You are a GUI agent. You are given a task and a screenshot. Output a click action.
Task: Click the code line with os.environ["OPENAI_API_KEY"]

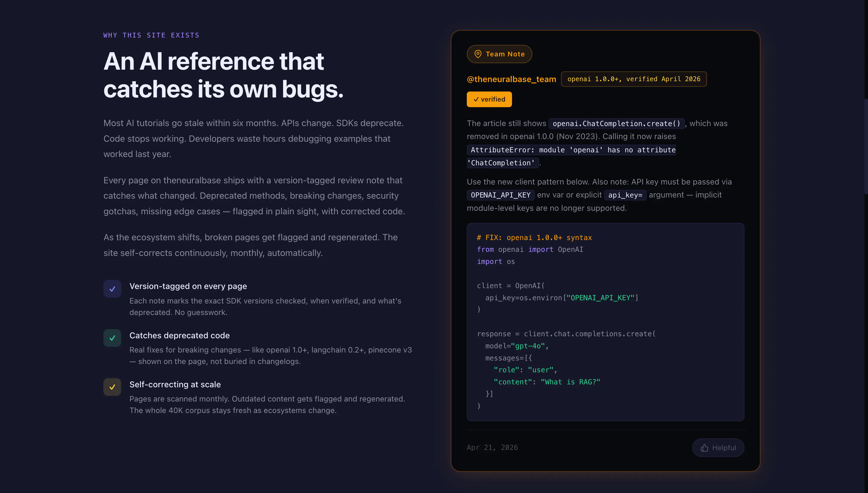click(x=562, y=298)
